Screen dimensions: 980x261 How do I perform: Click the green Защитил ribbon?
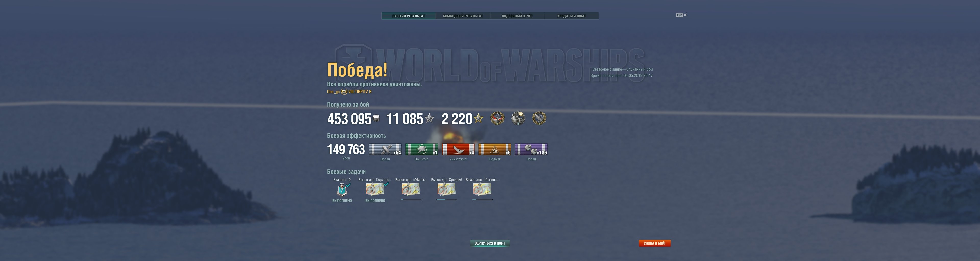(422, 150)
